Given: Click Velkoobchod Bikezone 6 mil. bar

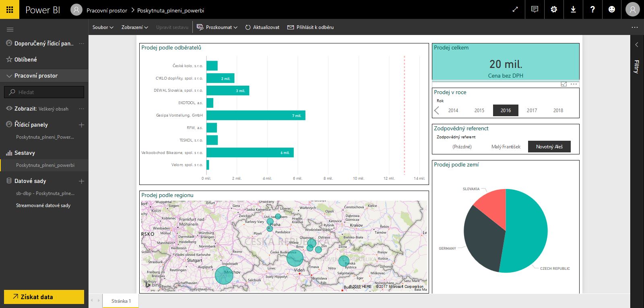Looking at the screenshot, I should point(250,152).
